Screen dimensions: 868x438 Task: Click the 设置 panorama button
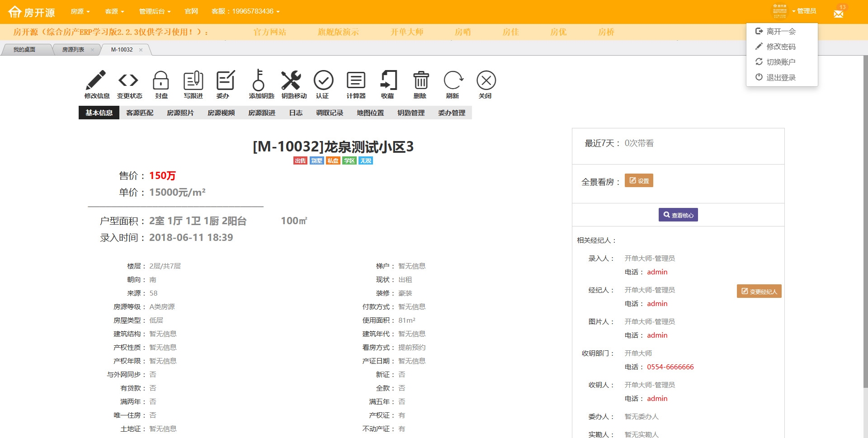click(x=638, y=181)
